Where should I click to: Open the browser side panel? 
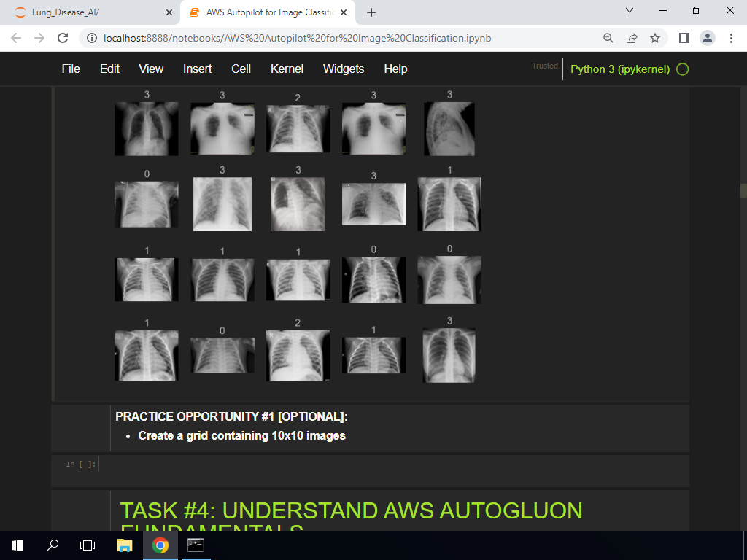[684, 38]
